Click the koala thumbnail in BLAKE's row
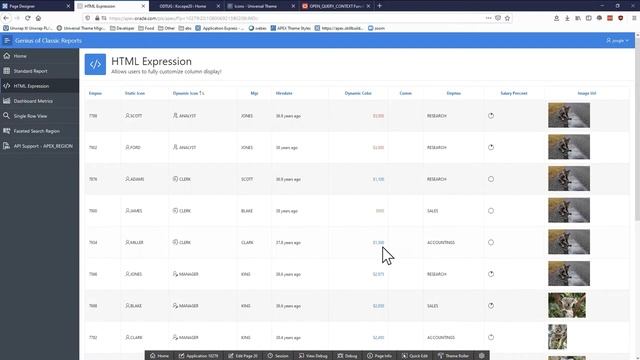Viewport: 640px width, 360px height. tap(567, 305)
